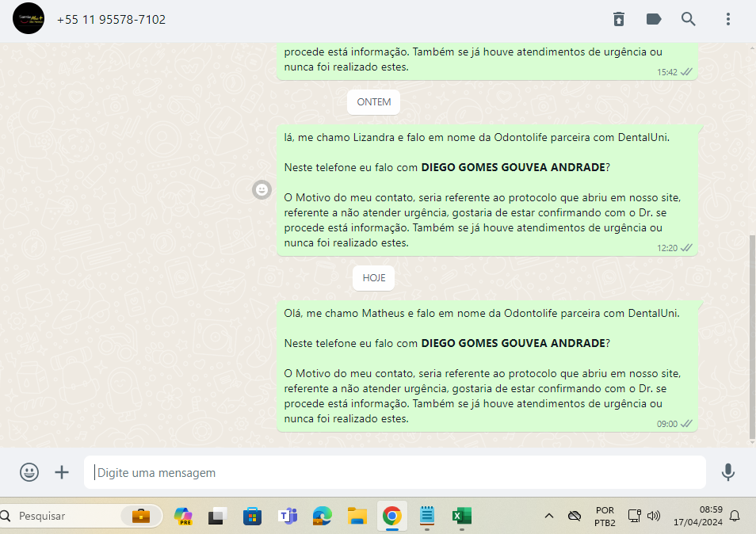Click the HOJE date separator

point(374,278)
